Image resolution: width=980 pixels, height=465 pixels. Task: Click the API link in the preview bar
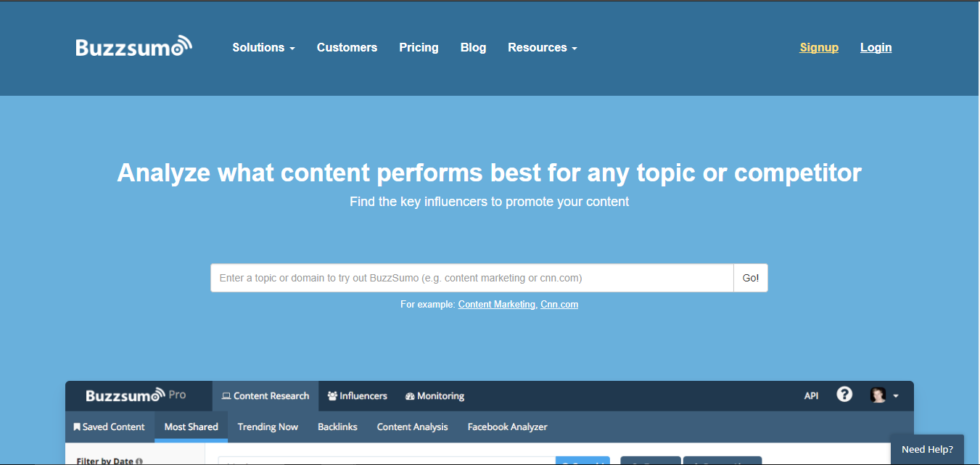coord(812,396)
